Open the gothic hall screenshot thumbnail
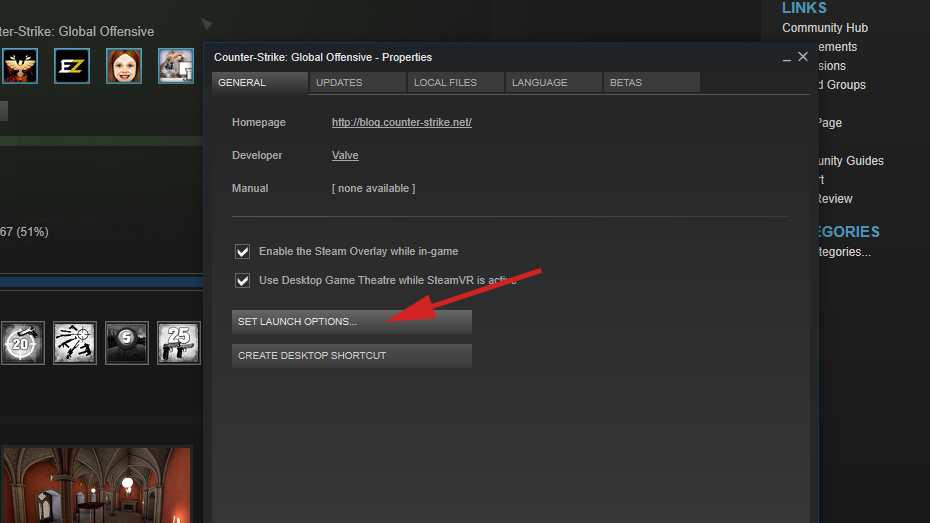The image size is (930, 523). tap(97, 485)
